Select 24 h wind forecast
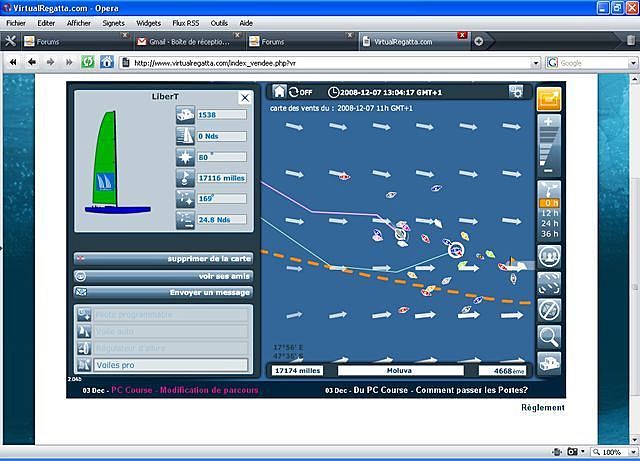Image resolution: width=640 pixels, height=461 pixels. pos(549,223)
